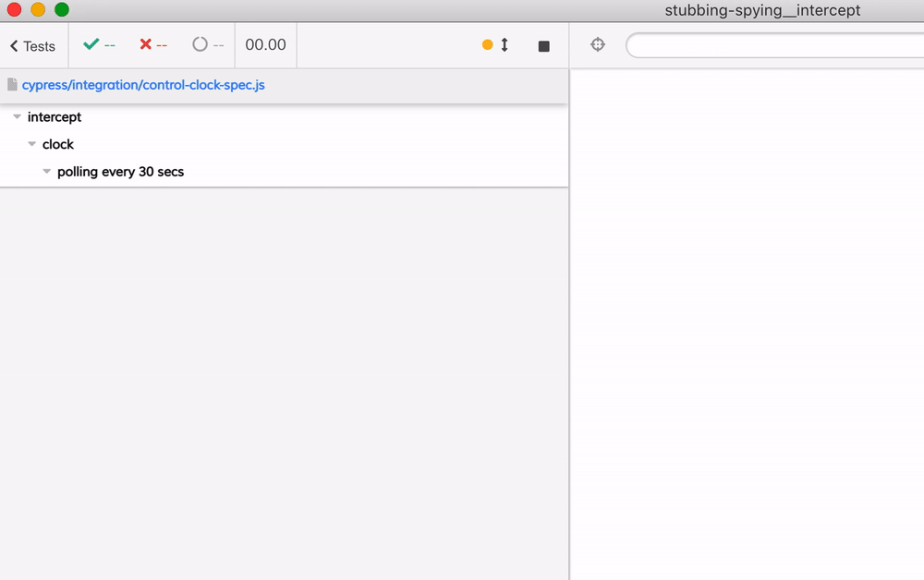Open the selector playground crosshair
The height and width of the screenshot is (580, 924).
click(598, 44)
